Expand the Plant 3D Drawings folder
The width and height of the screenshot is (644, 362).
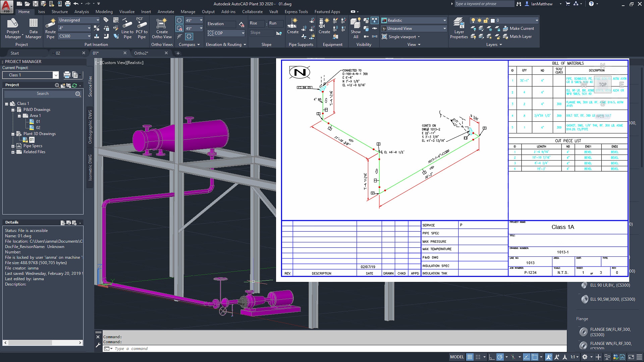pos(13,133)
